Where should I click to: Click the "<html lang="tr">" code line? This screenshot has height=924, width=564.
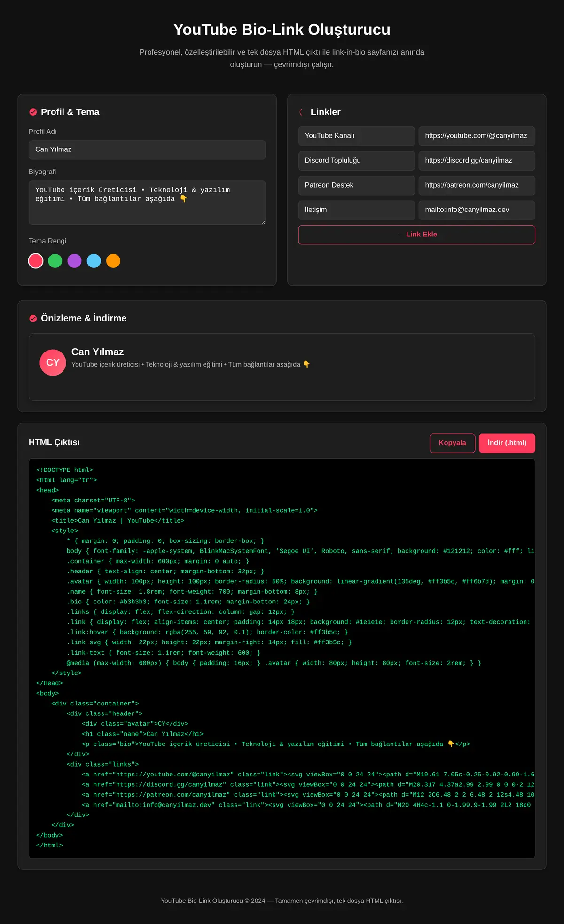pos(66,480)
